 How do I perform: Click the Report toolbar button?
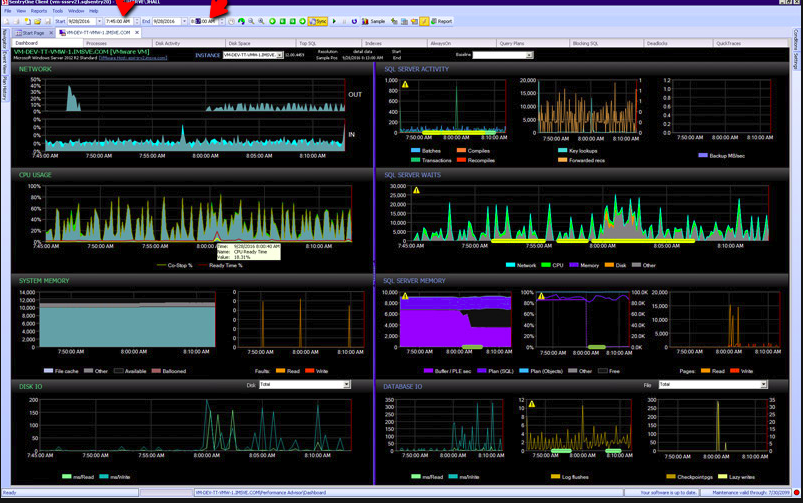click(441, 22)
